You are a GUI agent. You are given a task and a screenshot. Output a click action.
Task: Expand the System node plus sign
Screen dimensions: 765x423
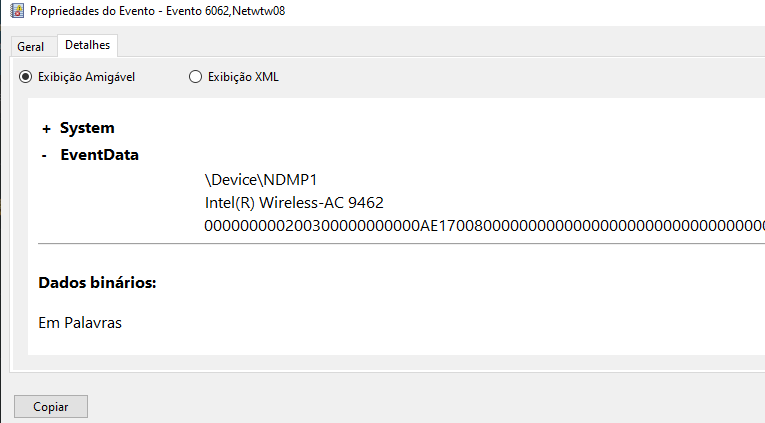[x=46, y=129]
